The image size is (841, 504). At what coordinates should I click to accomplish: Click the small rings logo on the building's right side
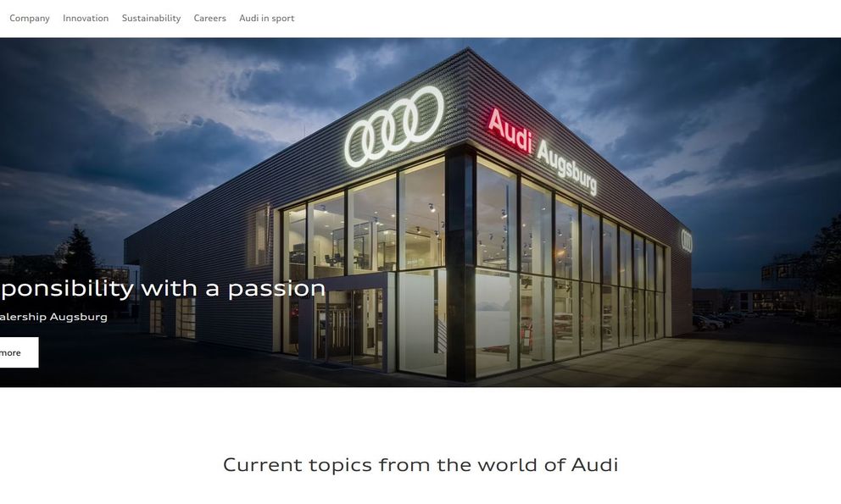click(x=687, y=241)
